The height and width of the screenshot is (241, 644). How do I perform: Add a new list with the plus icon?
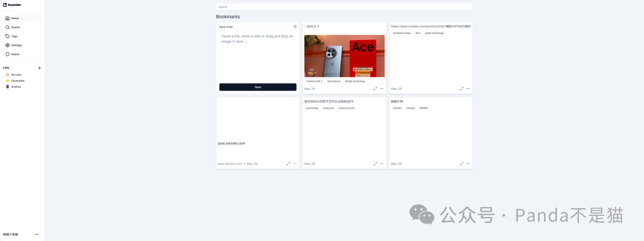pyautogui.click(x=39, y=68)
